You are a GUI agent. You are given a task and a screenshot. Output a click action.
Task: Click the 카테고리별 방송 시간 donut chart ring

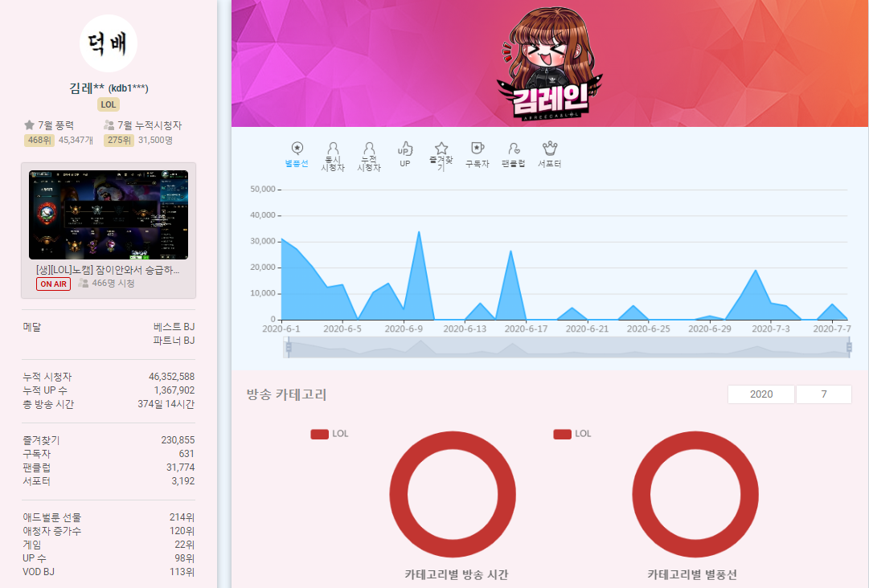(397, 495)
